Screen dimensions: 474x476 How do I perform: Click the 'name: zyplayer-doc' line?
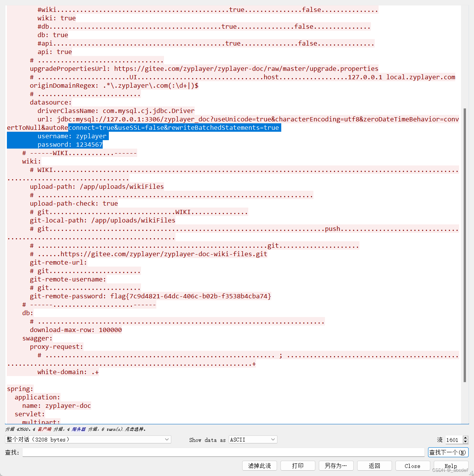pyautogui.click(x=57, y=406)
